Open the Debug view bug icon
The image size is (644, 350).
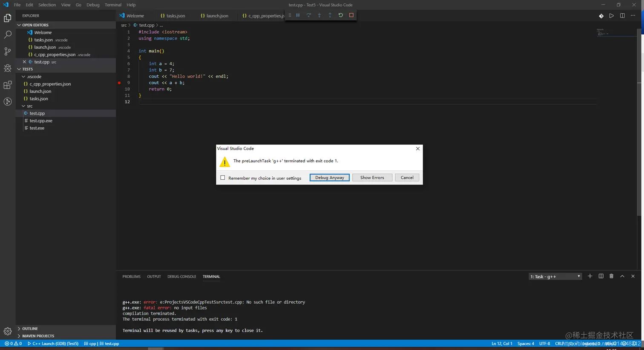[x=8, y=68]
